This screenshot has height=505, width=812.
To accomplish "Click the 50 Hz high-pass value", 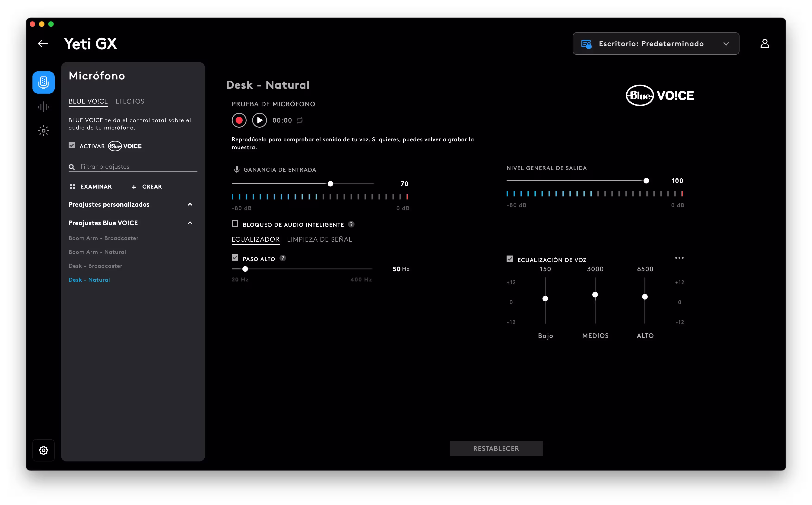I will tap(401, 269).
